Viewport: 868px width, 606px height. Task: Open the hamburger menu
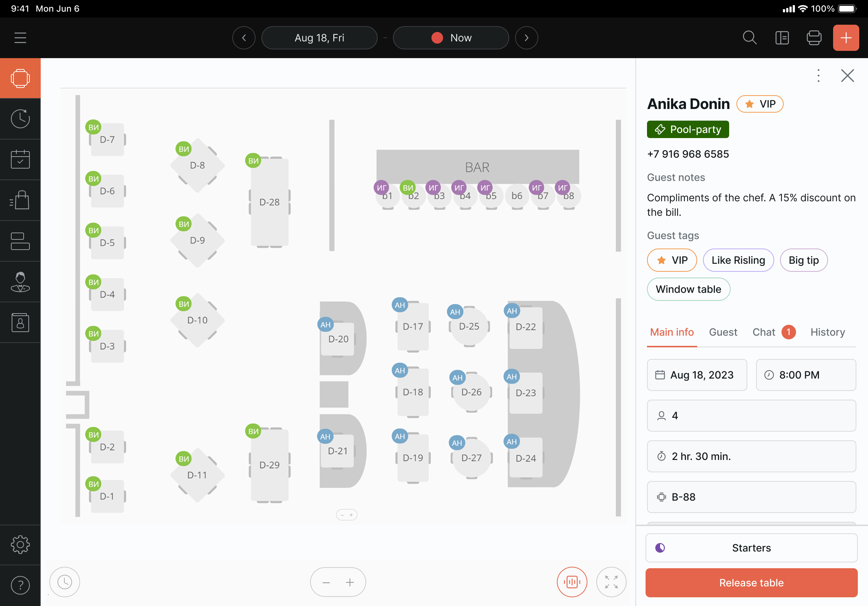click(20, 38)
